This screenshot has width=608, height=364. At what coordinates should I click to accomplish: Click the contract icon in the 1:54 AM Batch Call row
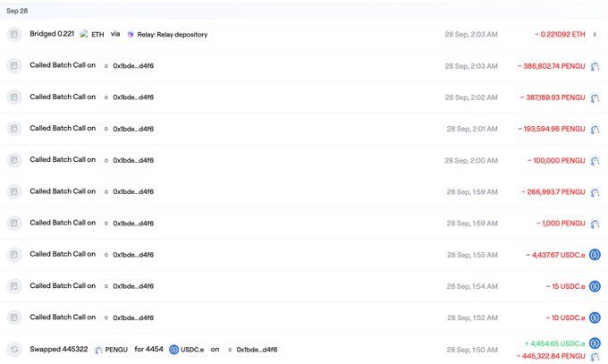tap(14, 286)
